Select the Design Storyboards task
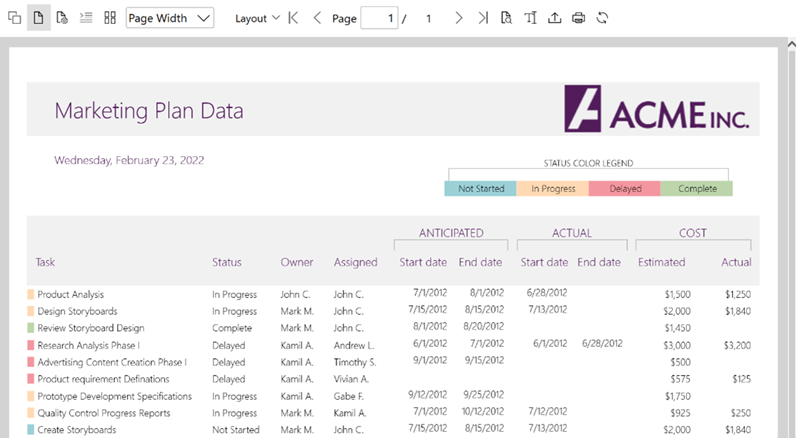 77,311
